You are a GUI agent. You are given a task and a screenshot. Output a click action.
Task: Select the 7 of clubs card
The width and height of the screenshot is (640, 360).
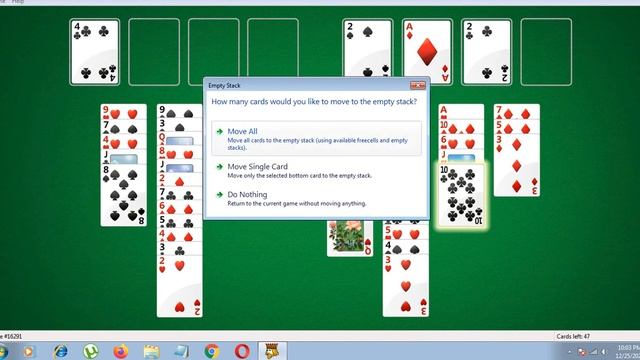[x=180, y=194]
